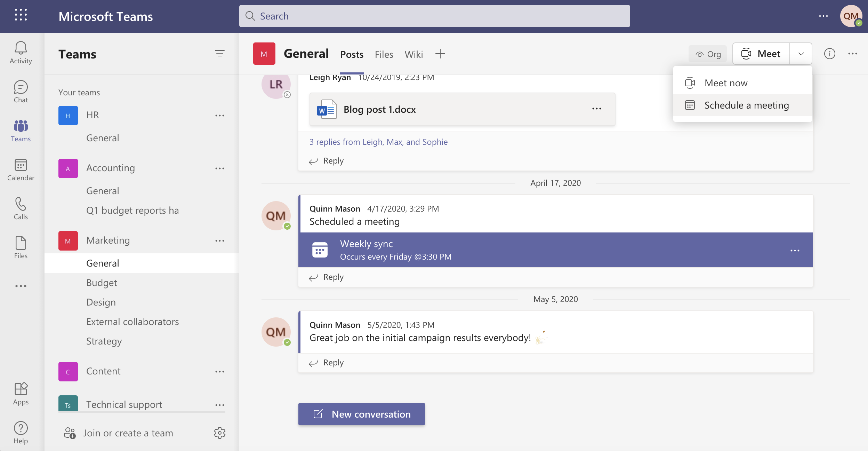The image size is (868, 451).
Task: Open Weekly sync meeting options ellipsis
Action: click(x=795, y=251)
